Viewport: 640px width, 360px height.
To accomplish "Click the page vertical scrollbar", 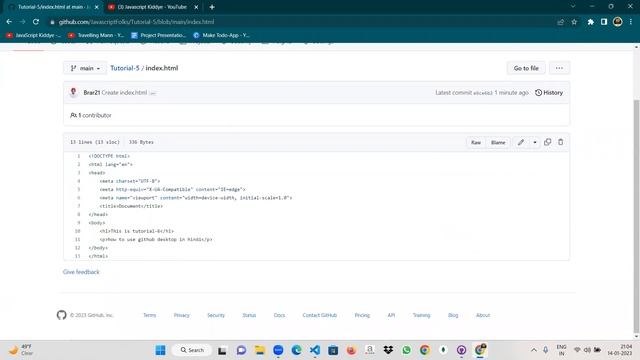I will (x=636, y=216).
